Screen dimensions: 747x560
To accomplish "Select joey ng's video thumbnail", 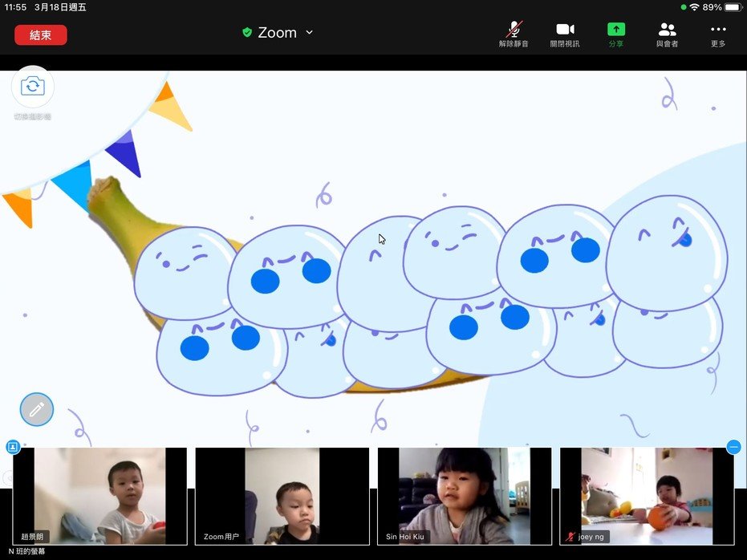I will (647, 496).
